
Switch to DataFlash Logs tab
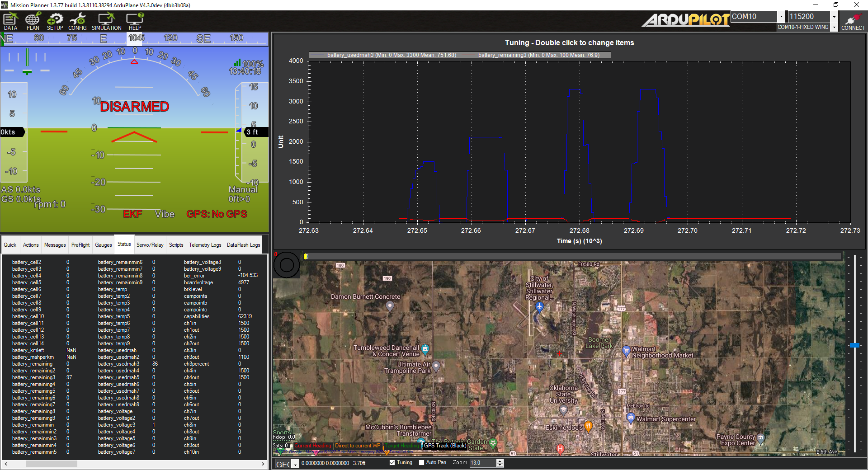point(244,245)
